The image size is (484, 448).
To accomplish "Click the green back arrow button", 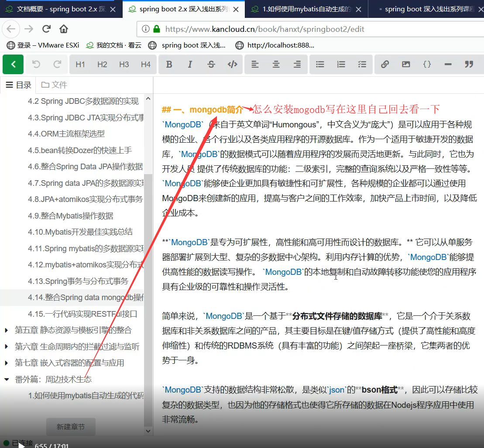I will point(13,64).
